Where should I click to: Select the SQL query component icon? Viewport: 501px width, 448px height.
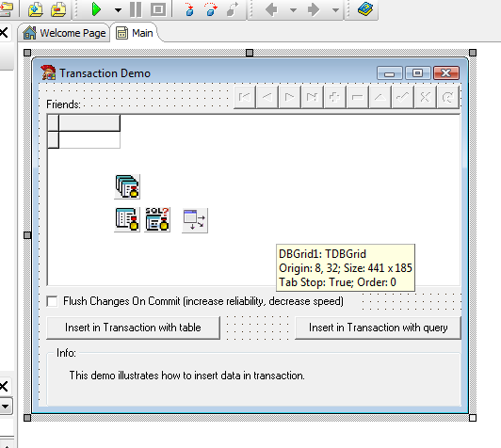coord(157,219)
